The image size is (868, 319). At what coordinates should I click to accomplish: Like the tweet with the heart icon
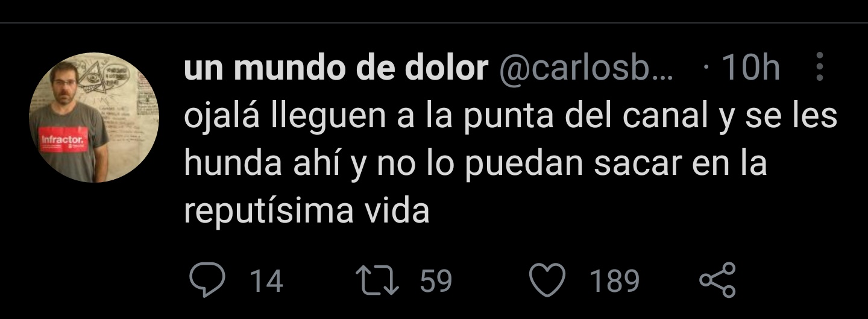[x=547, y=280]
